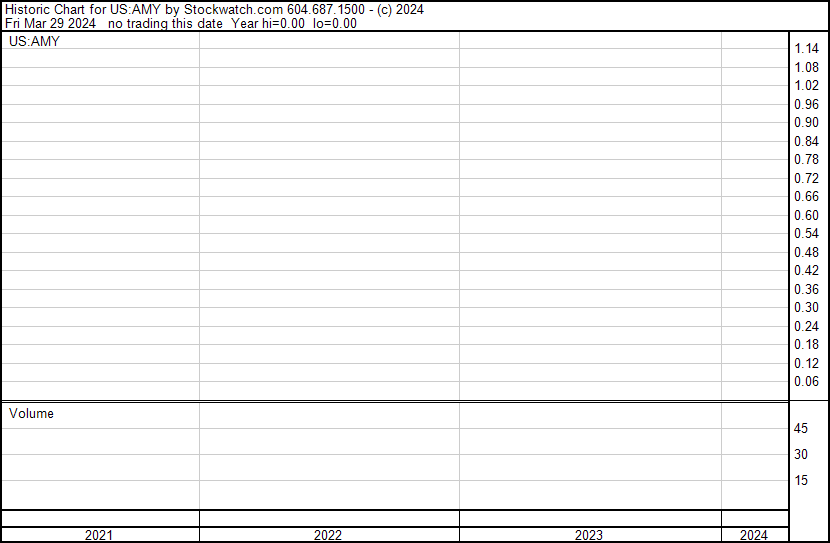Click the 15 volume axis label

[801, 480]
